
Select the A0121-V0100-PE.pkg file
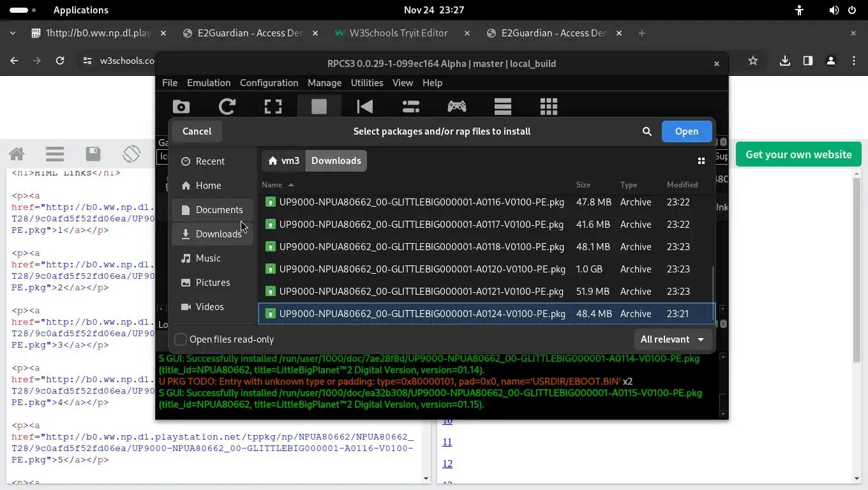(x=487, y=292)
